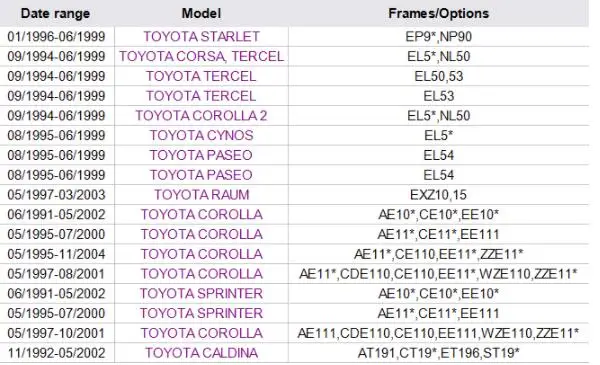The height and width of the screenshot is (365, 600).
Task: Open TOYOTA TERCEL link with EL53 frame
Action: [x=201, y=96]
